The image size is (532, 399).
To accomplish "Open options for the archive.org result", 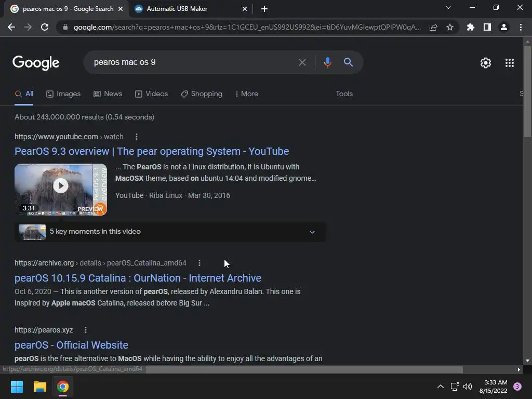I will [199, 263].
